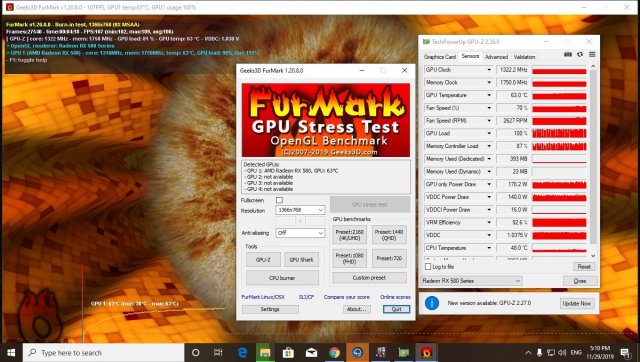Open the GPU-Z hamburger menu icon
This screenshot has height=362, width=640.
tap(592, 55)
